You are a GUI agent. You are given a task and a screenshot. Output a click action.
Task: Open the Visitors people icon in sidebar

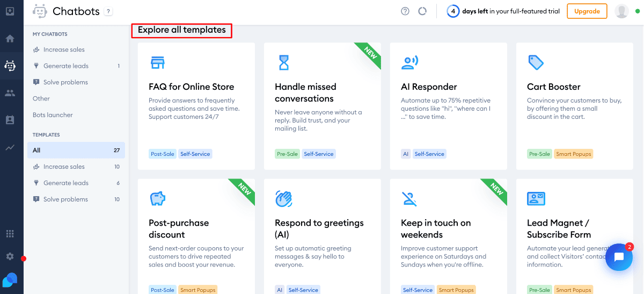point(10,93)
